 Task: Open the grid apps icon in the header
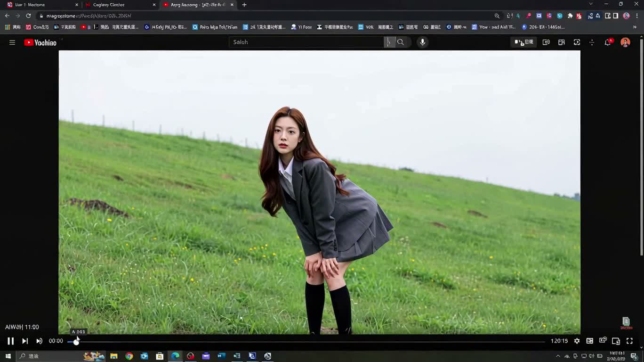[592, 42]
